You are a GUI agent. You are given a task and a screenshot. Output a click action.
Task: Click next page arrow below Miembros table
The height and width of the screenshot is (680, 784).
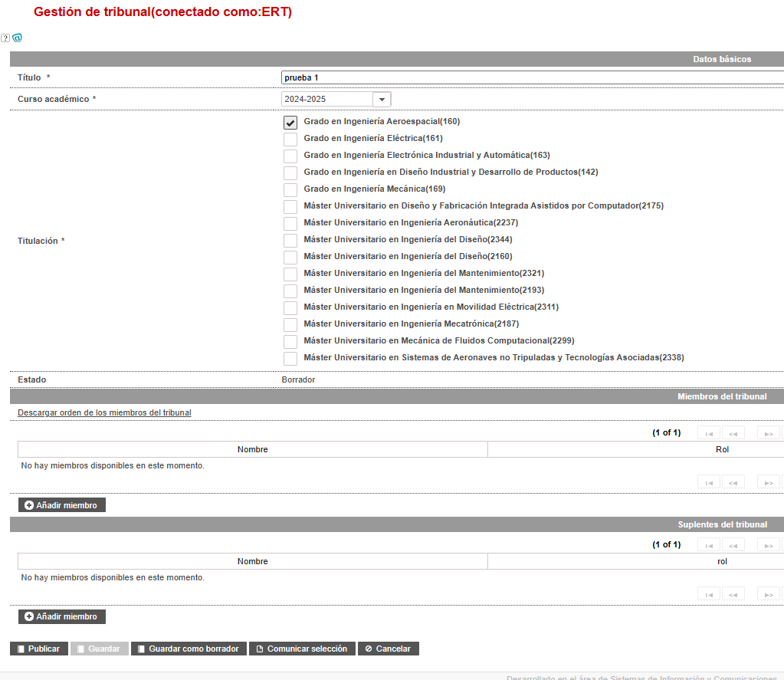[769, 482]
